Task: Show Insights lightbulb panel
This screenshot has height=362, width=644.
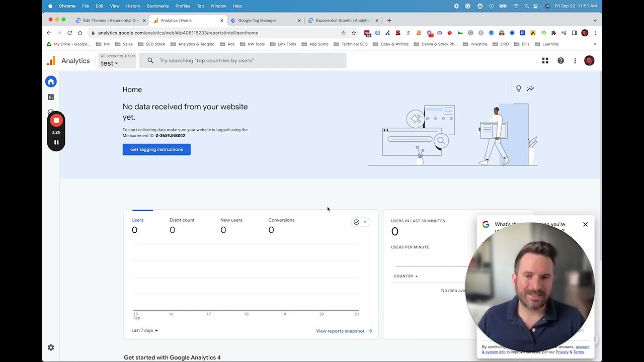Action: click(519, 89)
